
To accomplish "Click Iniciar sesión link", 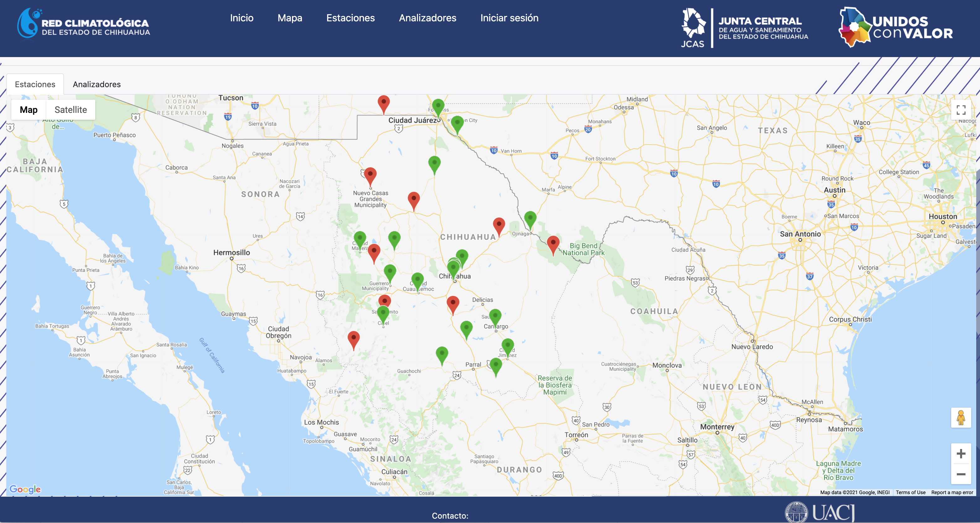I will click(x=509, y=18).
